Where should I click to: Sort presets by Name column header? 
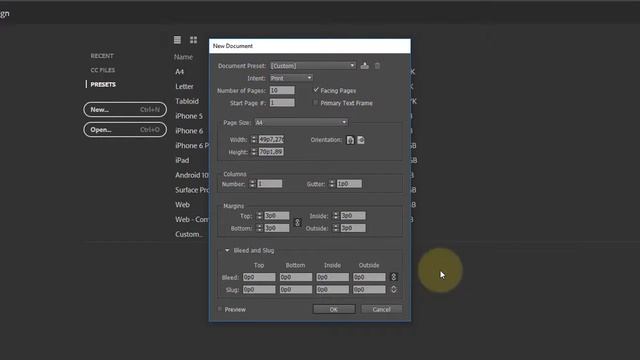183,57
